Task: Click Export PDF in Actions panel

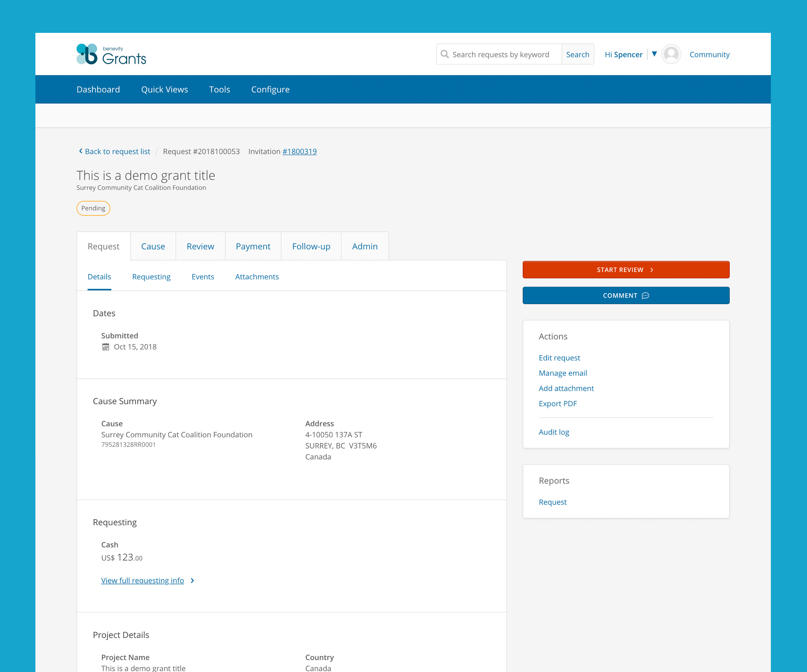Action: pos(558,404)
